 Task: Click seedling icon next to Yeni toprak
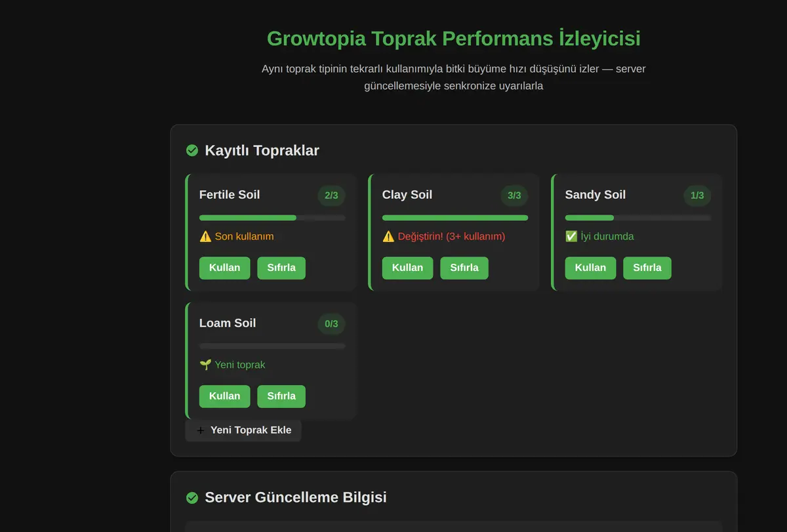[x=205, y=365]
